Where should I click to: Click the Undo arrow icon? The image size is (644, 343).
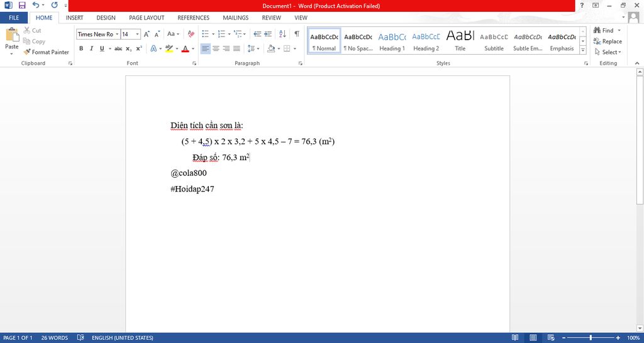click(36, 5)
